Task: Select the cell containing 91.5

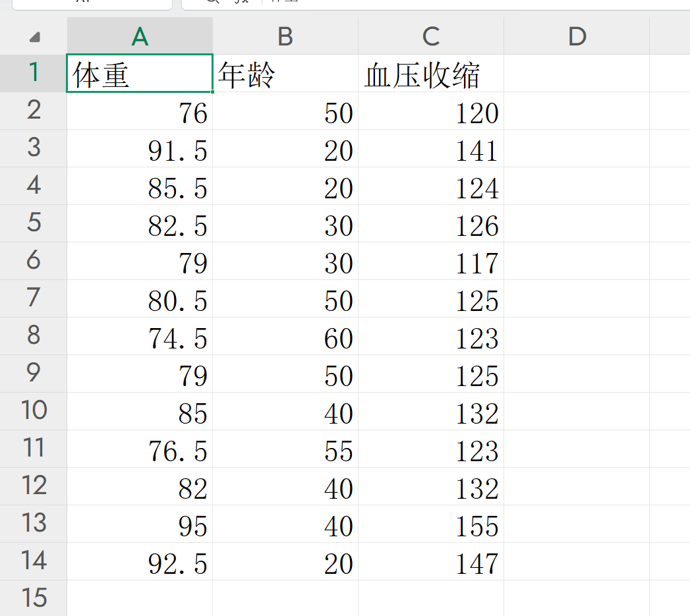Action: click(x=139, y=149)
